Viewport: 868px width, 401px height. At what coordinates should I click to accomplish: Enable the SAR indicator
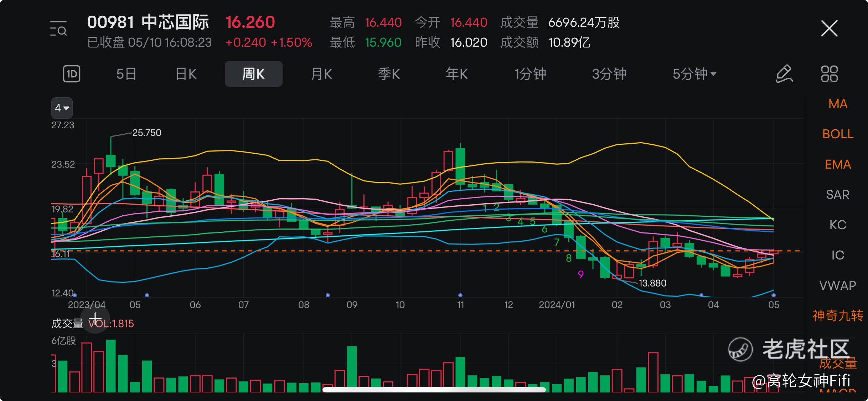pyautogui.click(x=838, y=195)
